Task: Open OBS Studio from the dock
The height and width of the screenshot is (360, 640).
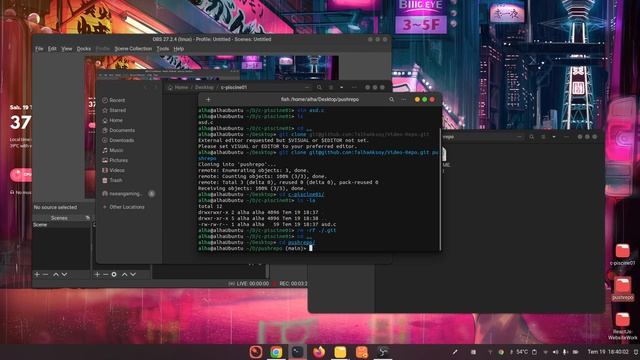Action: tap(382, 352)
